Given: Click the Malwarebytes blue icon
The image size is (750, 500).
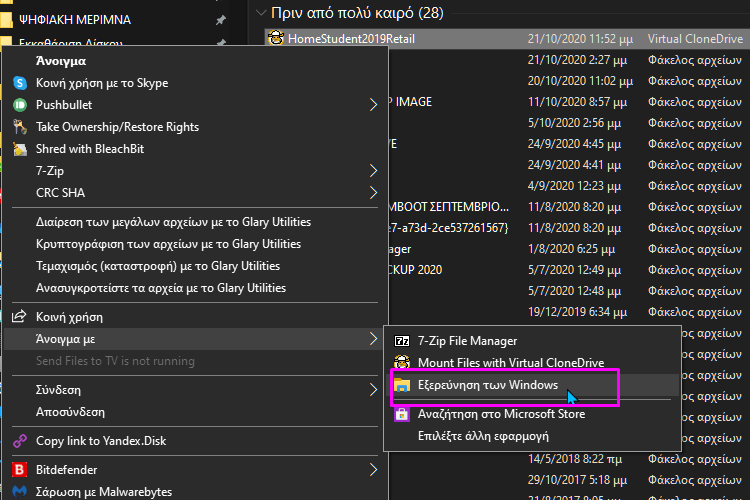Looking at the screenshot, I should [20, 491].
